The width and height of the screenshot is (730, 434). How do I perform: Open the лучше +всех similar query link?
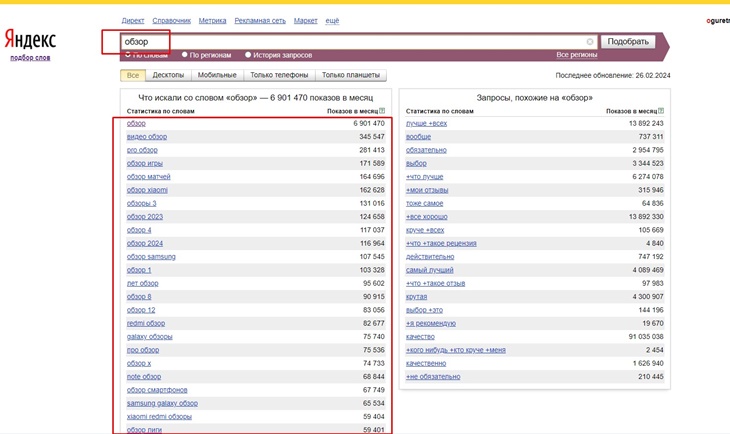point(426,123)
